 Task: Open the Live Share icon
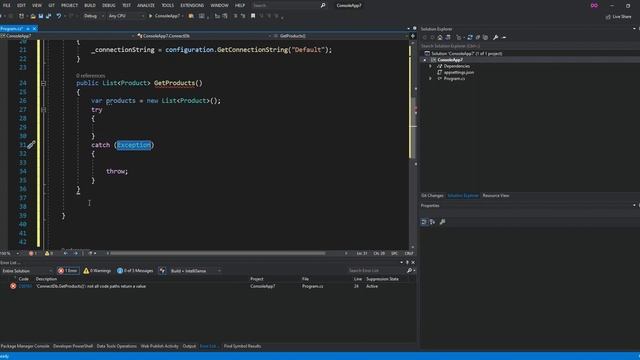(x=608, y=17)
